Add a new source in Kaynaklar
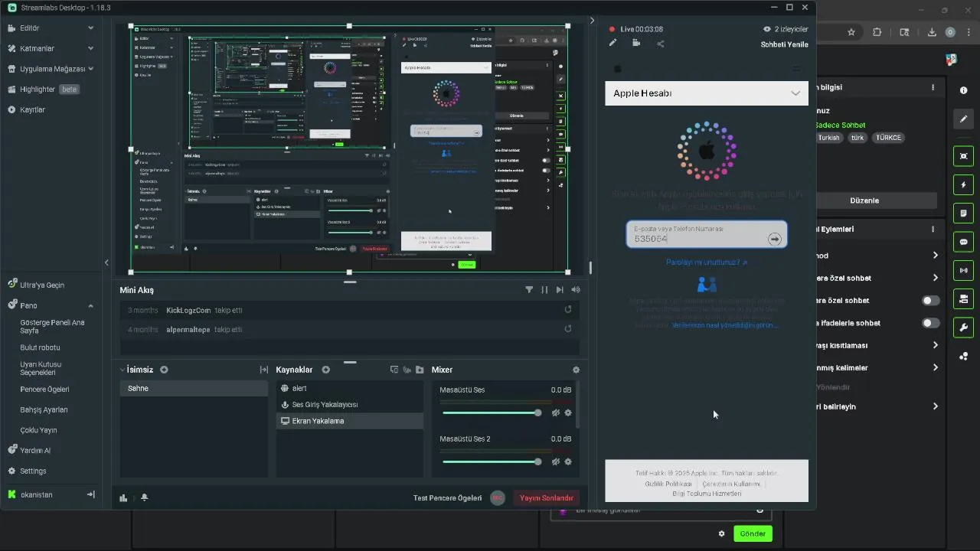Image resolution: width=980 pixels, height=551 pixels. point(325,370)
